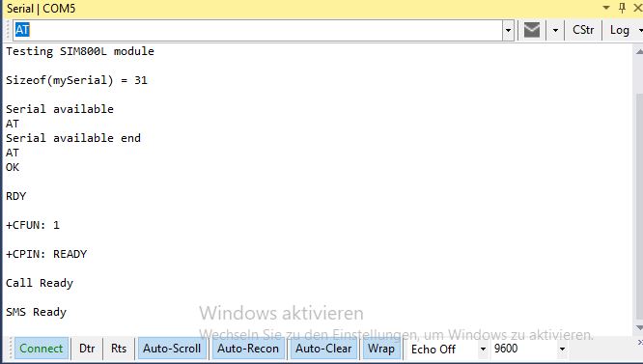The image size is (643, 364).
Task: Toggle the Rts line
Action: 119,349
